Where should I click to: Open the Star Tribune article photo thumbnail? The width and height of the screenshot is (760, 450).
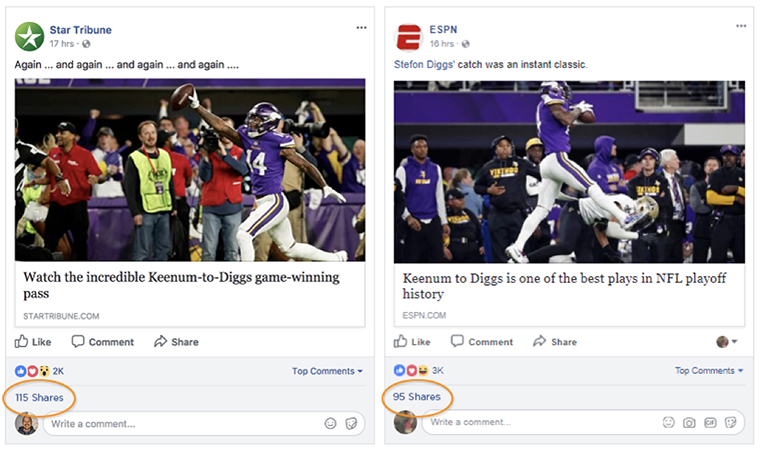pos(190,170)
